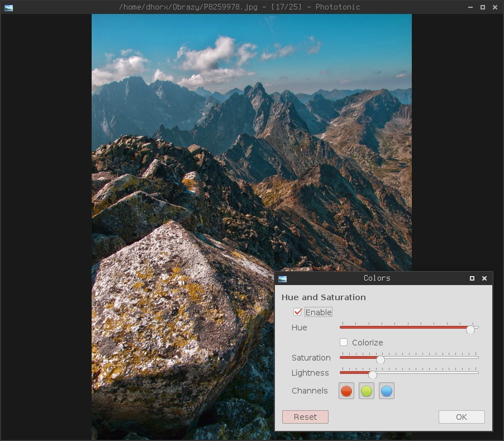
Task: Close the Phototonic main window
Action: click(495, 7)
